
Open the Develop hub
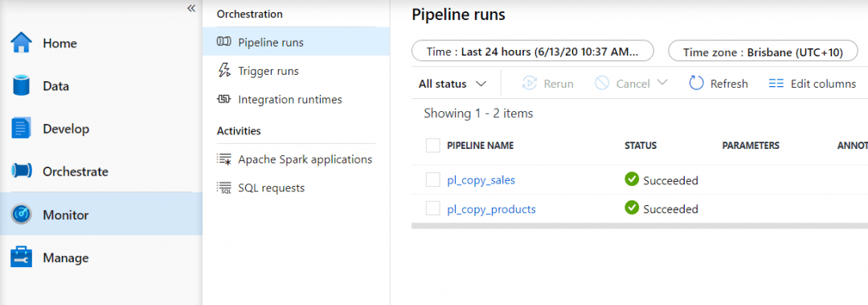click(66, 130)
